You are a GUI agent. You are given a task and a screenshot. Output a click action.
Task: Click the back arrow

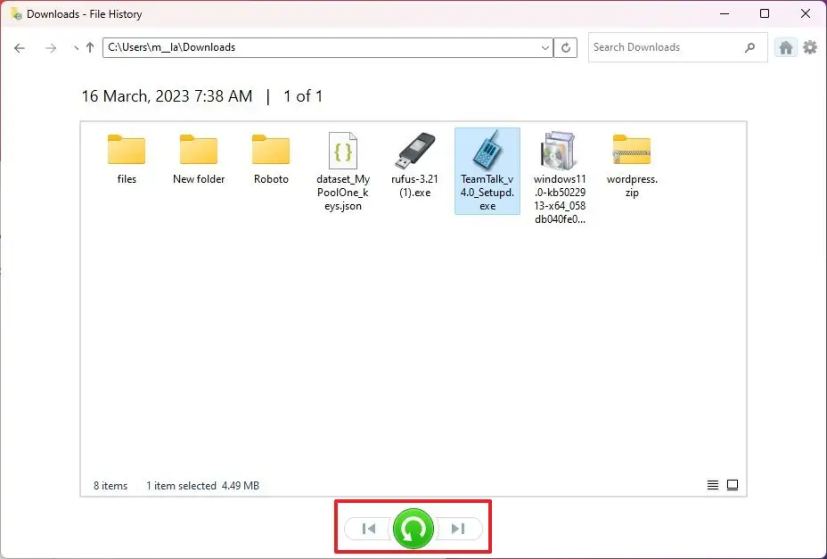click(20, 48)
